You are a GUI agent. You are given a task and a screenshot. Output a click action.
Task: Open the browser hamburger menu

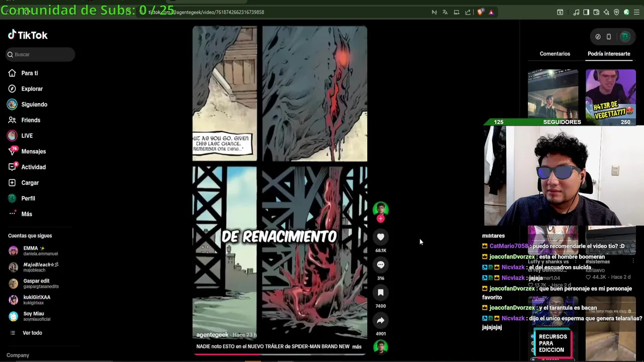click(636, 12)
